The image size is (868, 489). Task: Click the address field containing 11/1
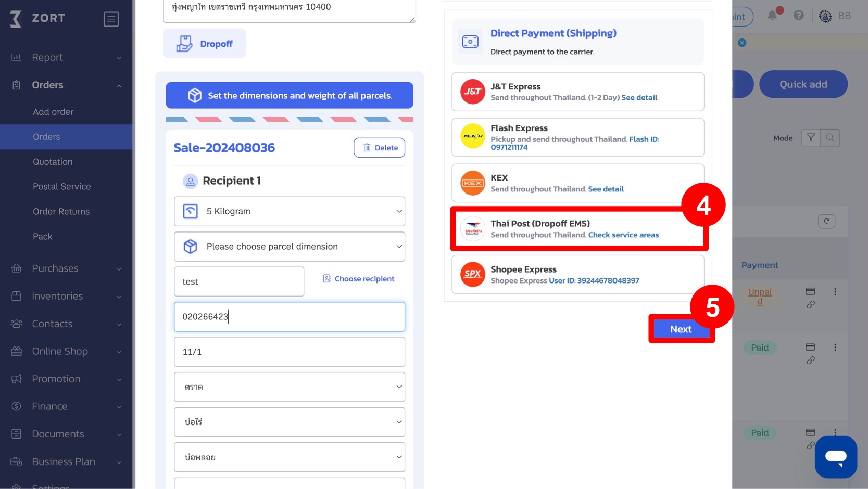(x=290, y=352)
